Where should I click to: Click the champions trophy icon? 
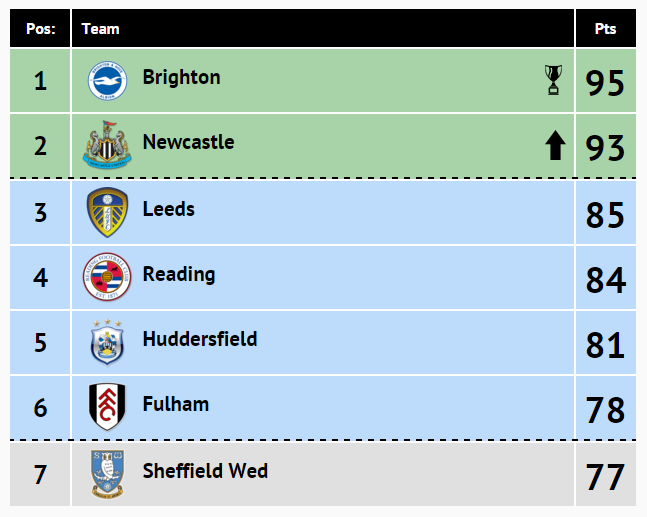[553, 80]
